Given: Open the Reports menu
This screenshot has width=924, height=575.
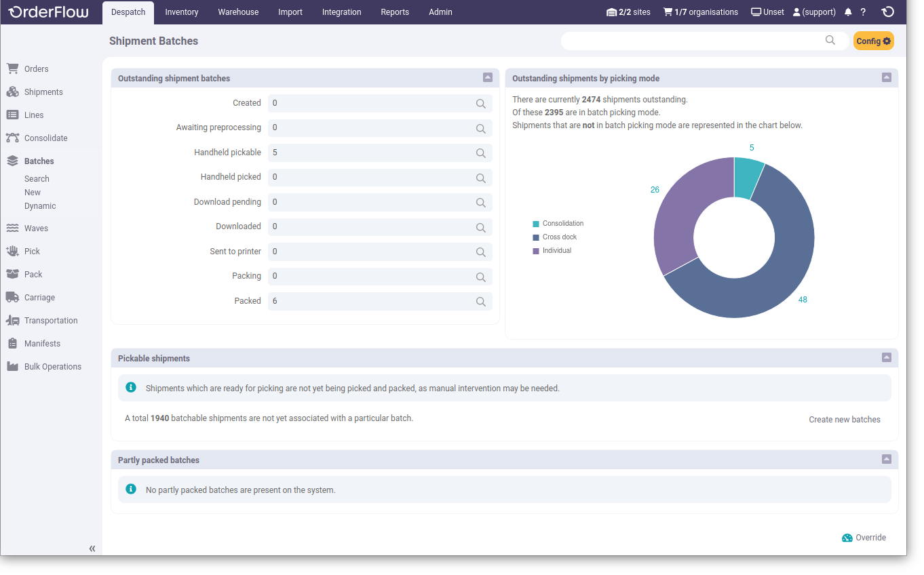Looking at the screenshot, I should point(395,12).
